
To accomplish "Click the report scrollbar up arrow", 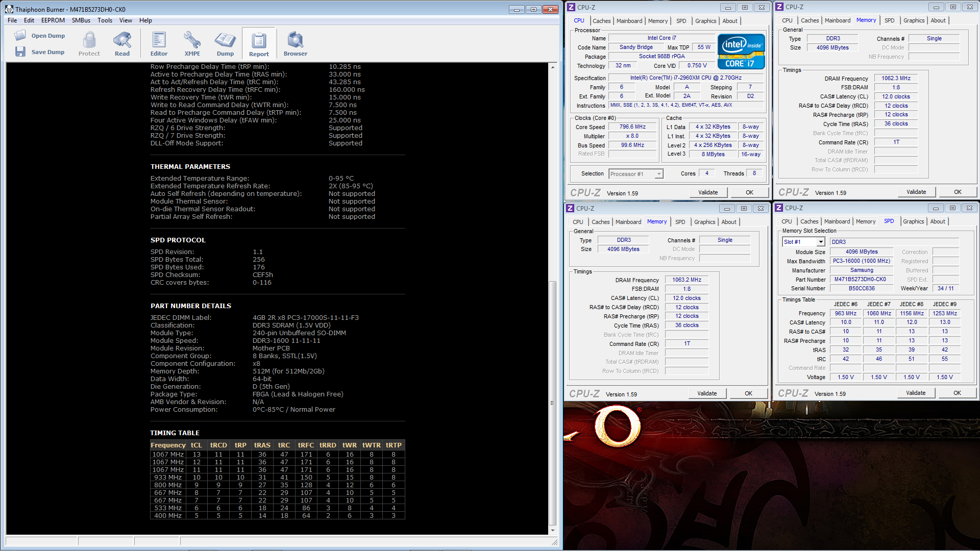I will coord(552,67).
